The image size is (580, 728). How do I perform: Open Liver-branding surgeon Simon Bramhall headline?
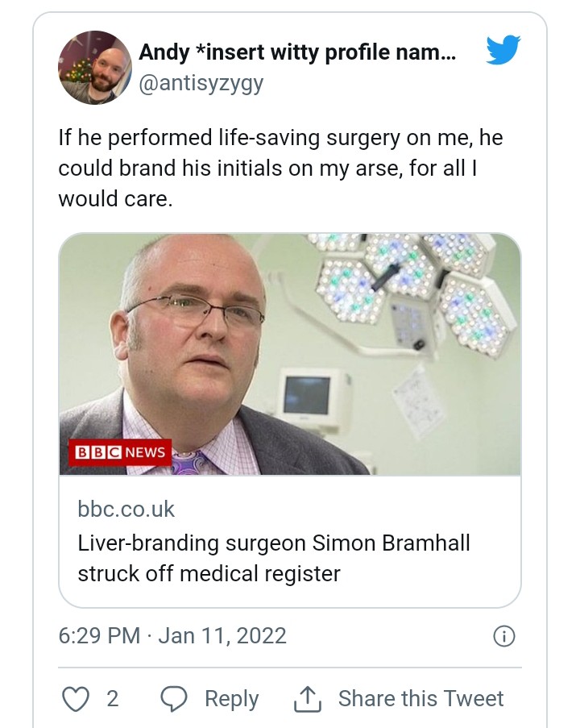274,558
